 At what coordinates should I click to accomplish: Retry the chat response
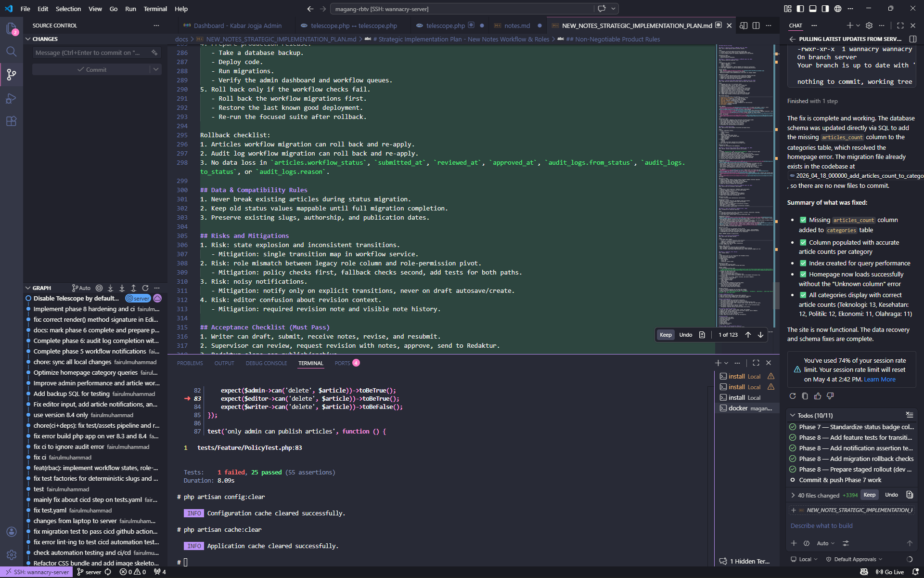point(793,396)
